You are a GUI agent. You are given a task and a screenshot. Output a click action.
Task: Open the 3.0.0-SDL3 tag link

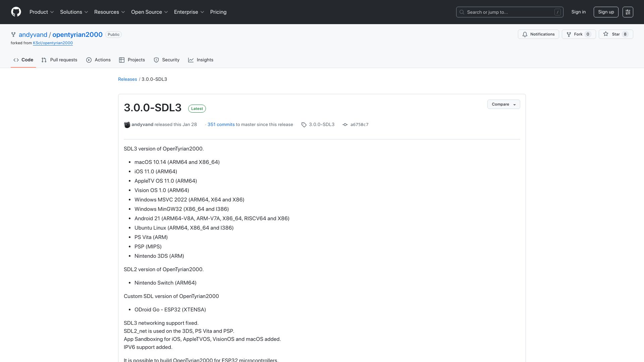click(322, 124)
